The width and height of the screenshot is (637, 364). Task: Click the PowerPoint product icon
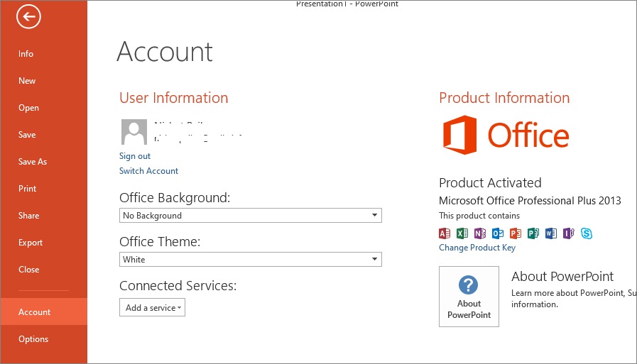pyautogui.click(x=516, y=233)
